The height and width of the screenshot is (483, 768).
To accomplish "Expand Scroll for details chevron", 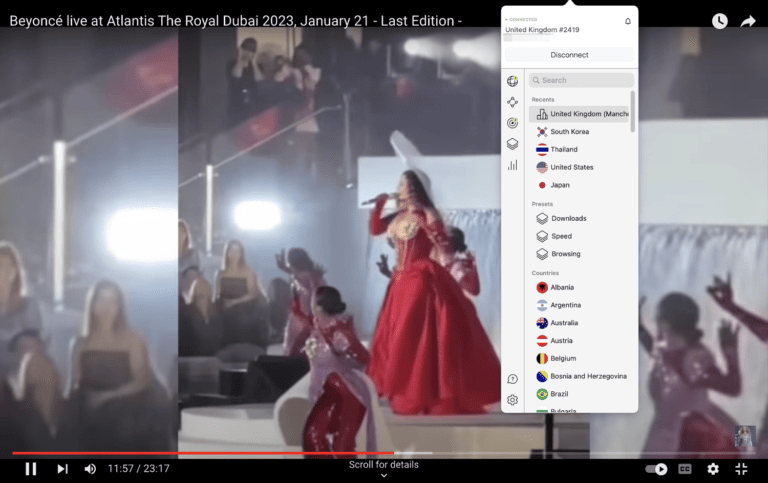I will 384,476.
